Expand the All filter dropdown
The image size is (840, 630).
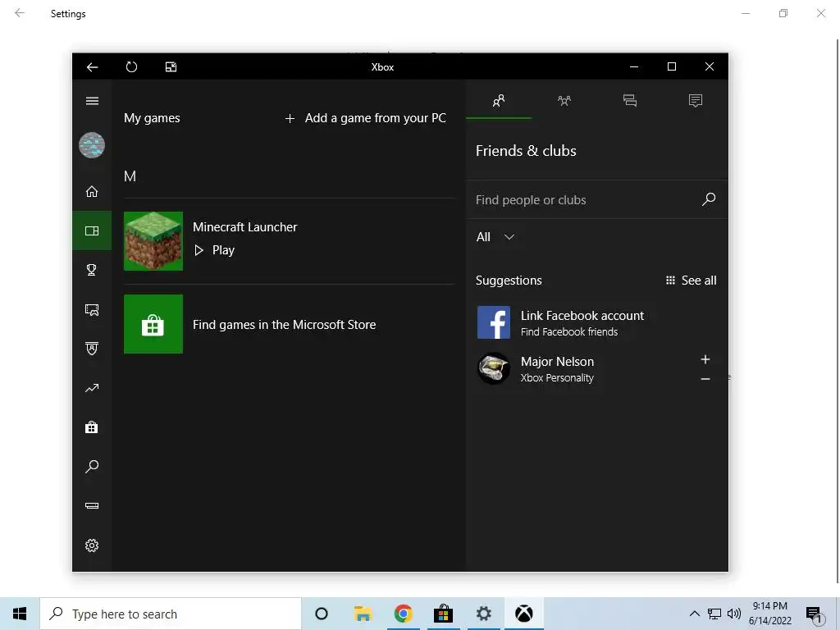click(495, 237)
